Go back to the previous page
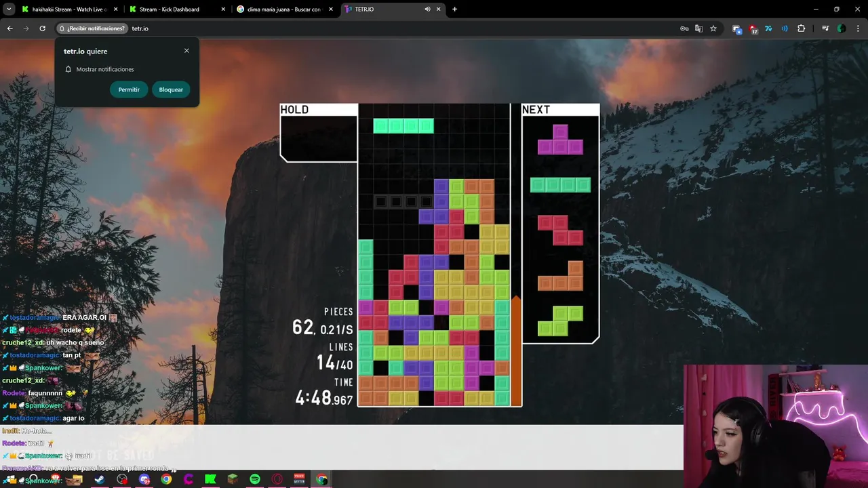The height and width of the screenshot is (488, 868). point(9,28)
